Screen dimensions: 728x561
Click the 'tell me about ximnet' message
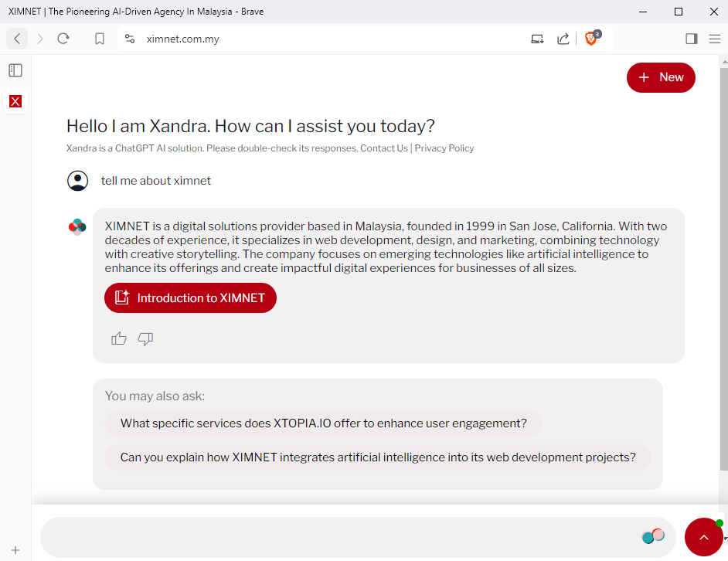156,181
